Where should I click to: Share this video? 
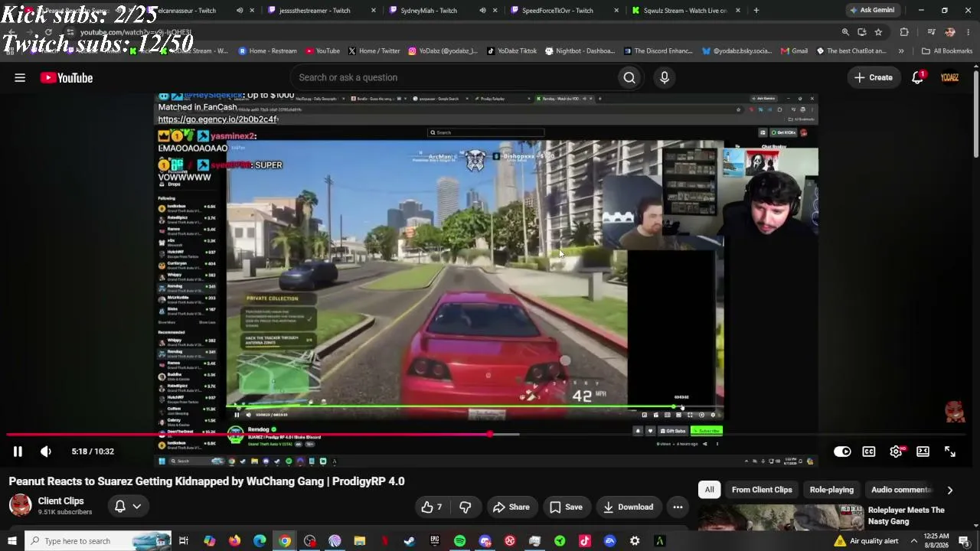click(511, 507)
